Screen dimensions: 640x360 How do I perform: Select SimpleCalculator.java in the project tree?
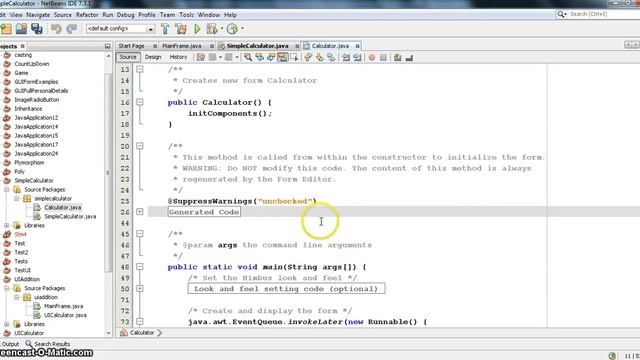[x=70, y=216]
